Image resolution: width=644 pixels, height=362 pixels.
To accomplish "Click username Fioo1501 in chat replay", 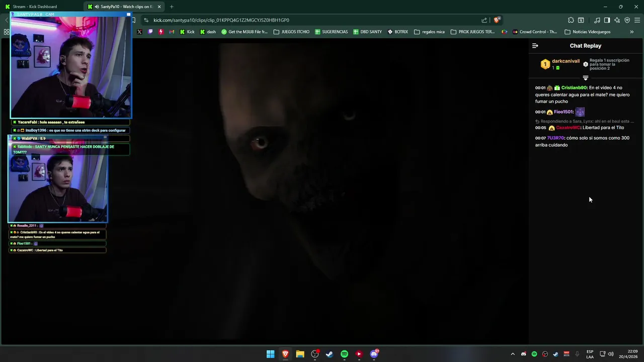I will click(563, 112).
